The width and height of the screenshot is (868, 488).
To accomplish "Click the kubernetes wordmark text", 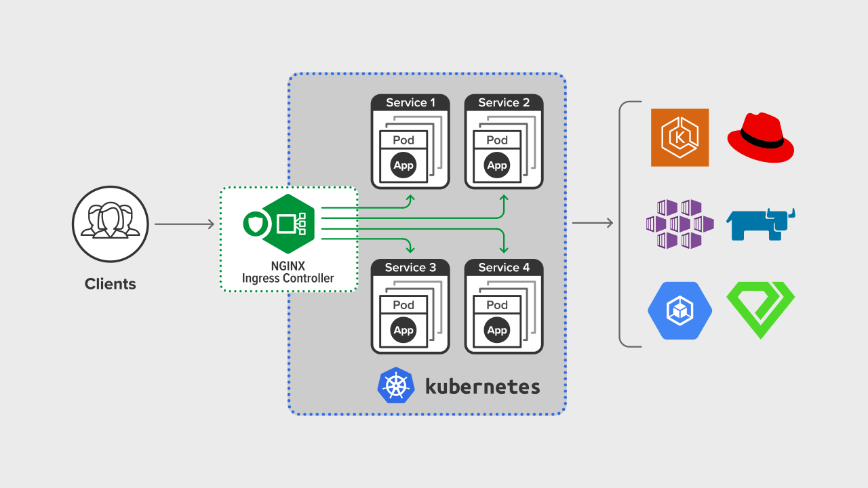I will pos(483,386).
